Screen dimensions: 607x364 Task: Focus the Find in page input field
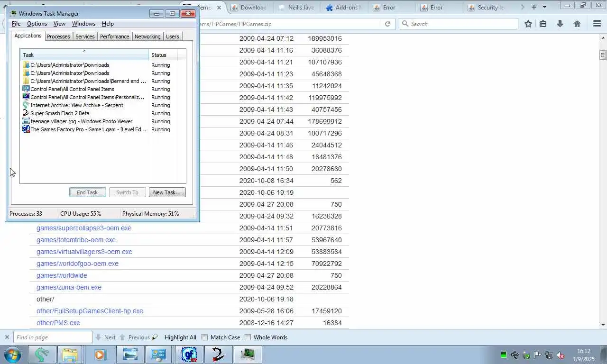tap(53, 337)
